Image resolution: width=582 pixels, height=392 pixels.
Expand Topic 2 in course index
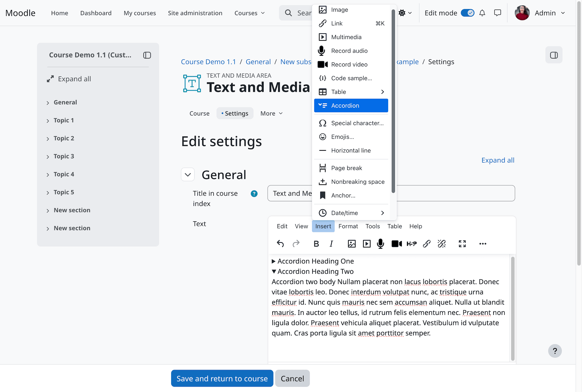(48, 139)
